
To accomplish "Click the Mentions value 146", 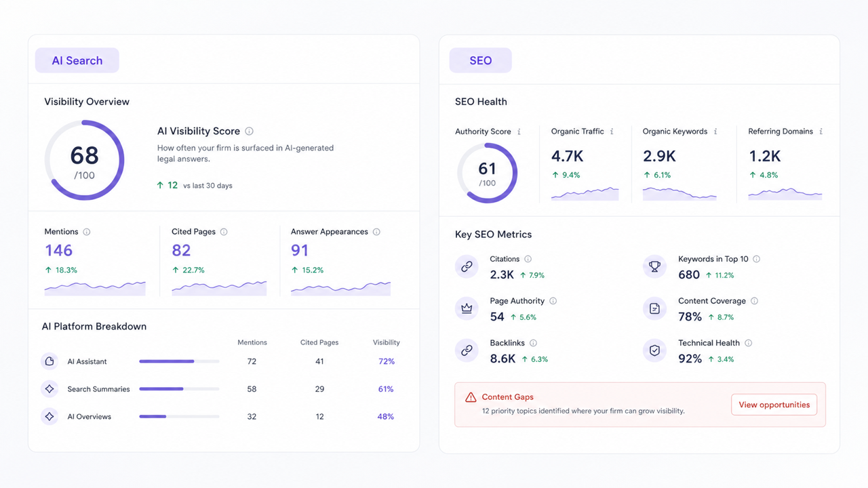I will point(59,251).
